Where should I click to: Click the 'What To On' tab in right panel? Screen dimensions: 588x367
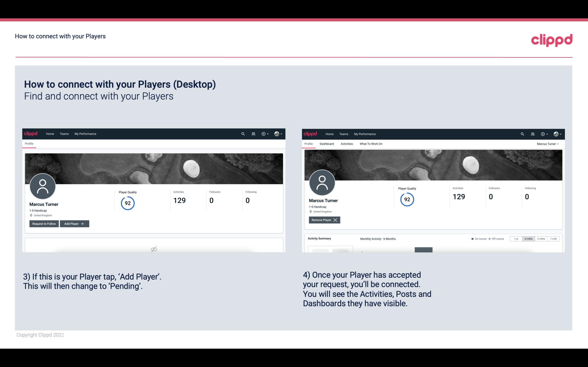(x=371, y=144)
